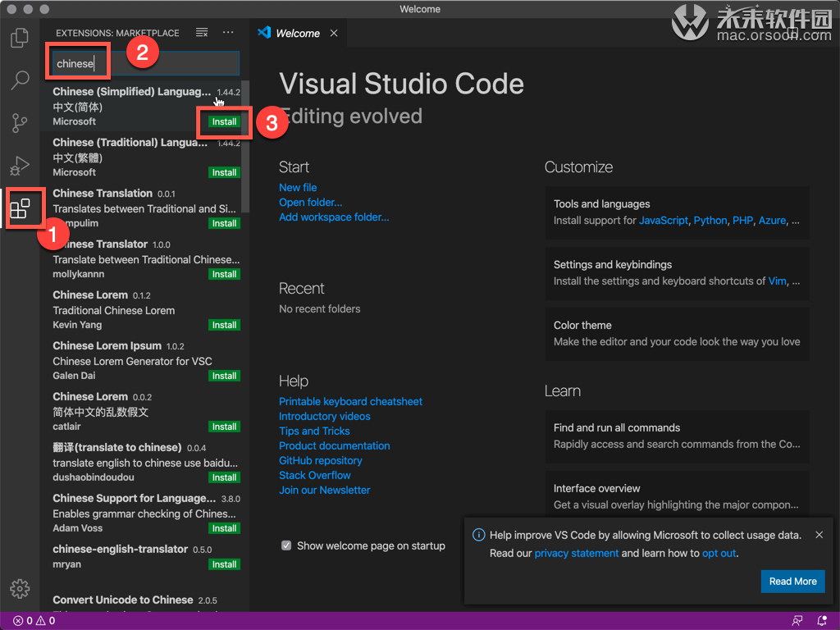Open Printable keyboard cheatsheet link
Viewport: 840px width, 630px height.
click(350, 401)
